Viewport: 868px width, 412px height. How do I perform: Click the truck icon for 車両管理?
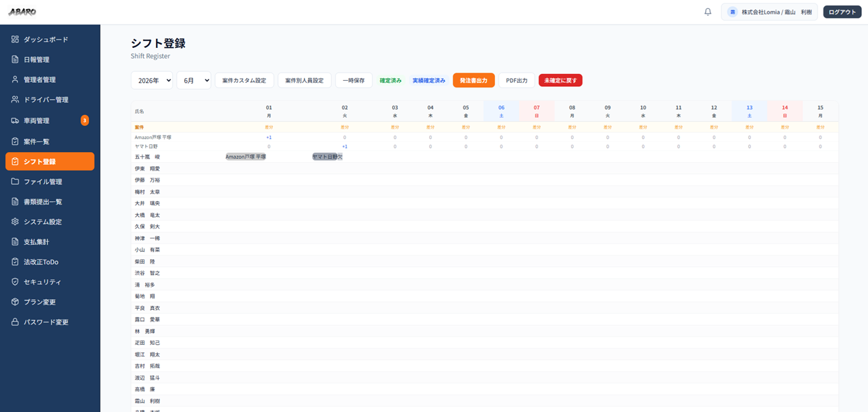[x=15, y=120]
